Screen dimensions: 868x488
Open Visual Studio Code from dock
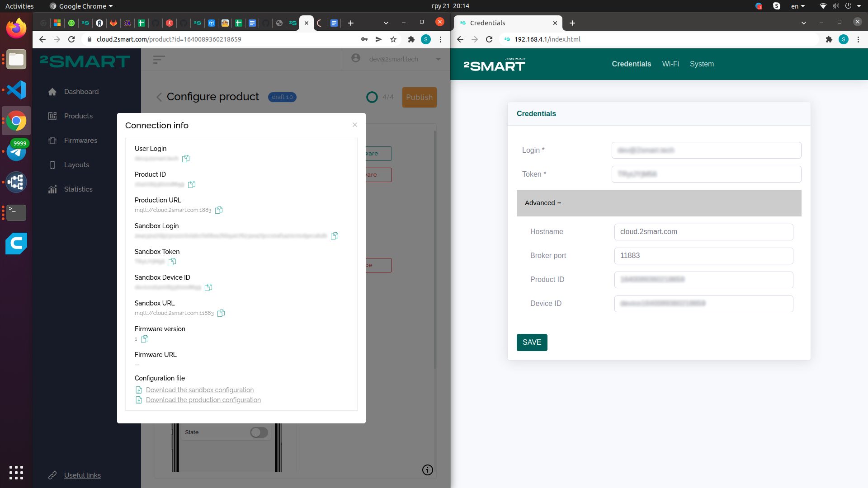[x=16, y=90]
